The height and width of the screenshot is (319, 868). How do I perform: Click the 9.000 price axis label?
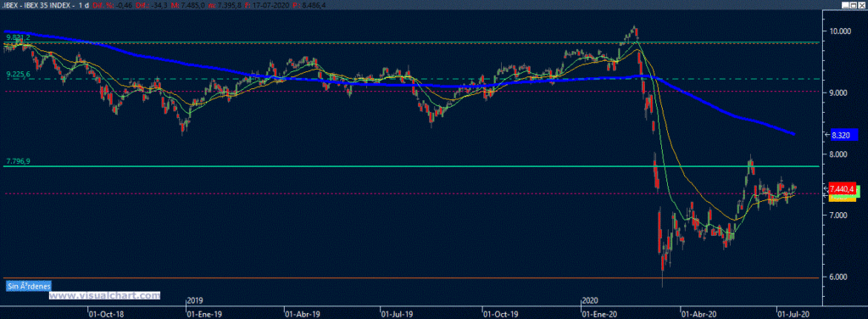coord(839,92)
